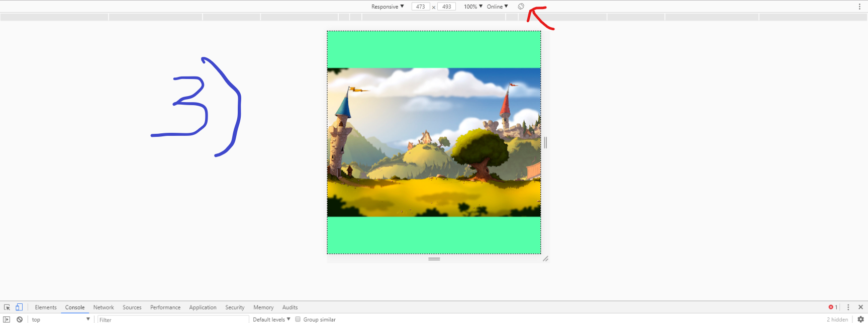Switch to the Elements tab
868x323 pixels.
[46, 307]
